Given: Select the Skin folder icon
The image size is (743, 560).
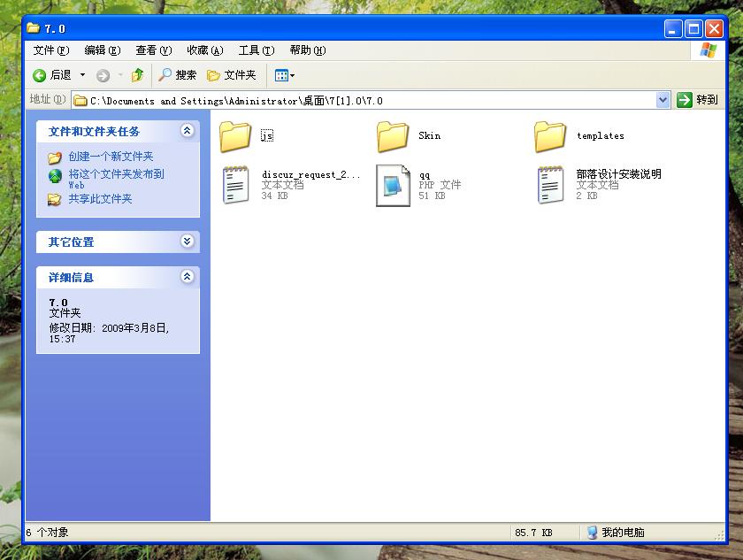Looking at the screenshot, I should tap(393, 136).
